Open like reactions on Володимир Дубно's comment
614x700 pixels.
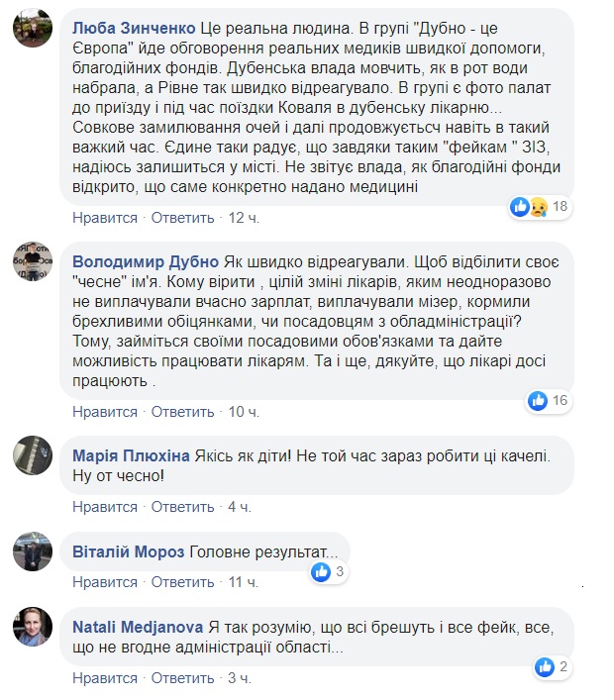tap(558, 400)
